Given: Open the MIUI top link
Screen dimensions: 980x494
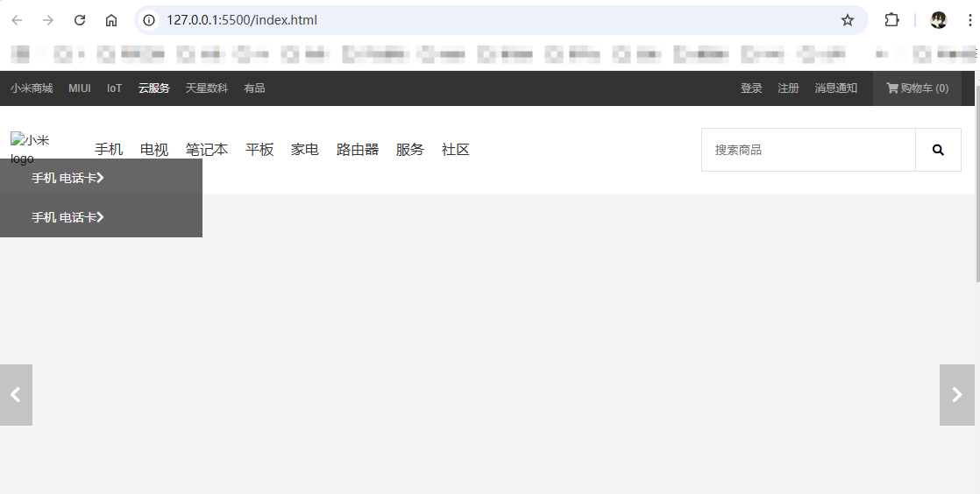Looking at the screenshot, I should click(80, 88).
